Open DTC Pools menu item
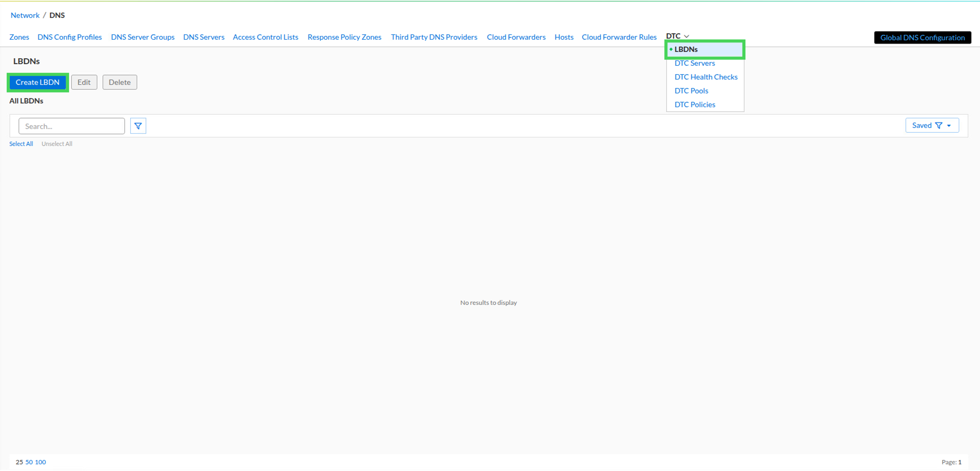 click(691, 91)
